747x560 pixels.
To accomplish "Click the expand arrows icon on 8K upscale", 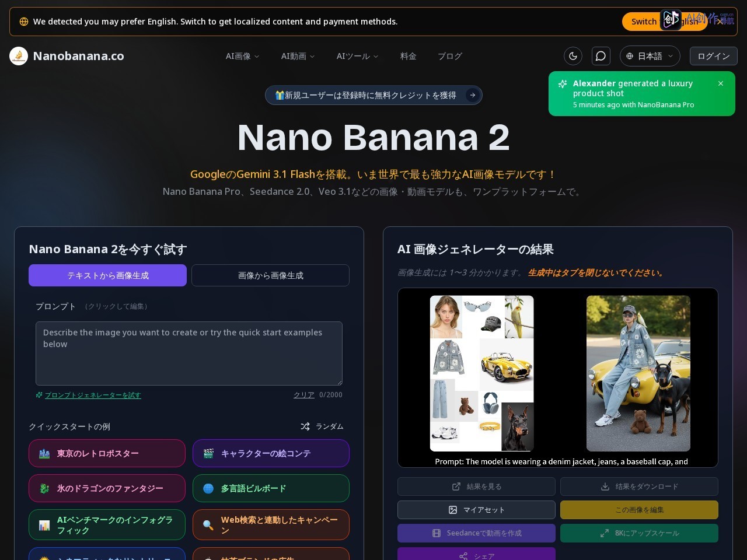I will pyautogui.click(x=605, y=533).
